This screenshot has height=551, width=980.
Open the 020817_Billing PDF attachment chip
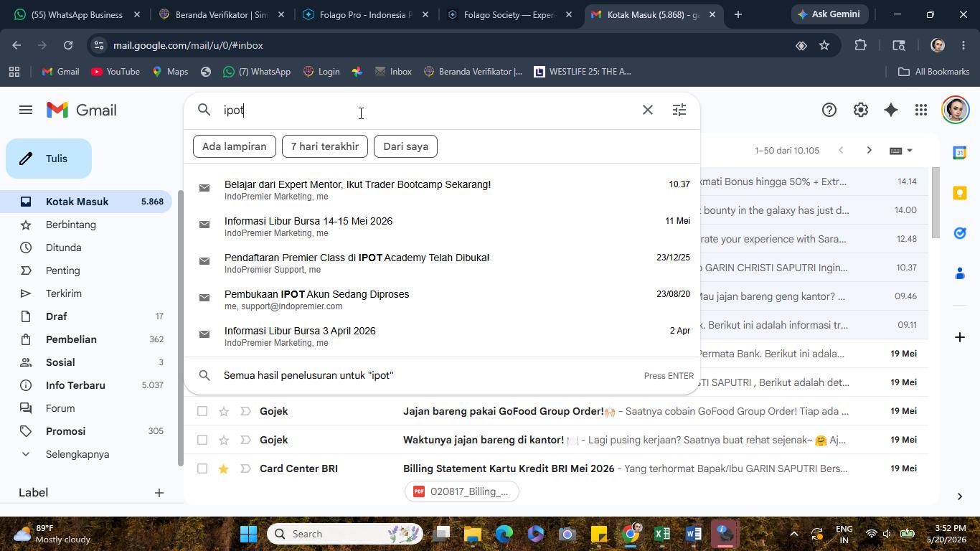pyautogui.click(x=461, y=491)
